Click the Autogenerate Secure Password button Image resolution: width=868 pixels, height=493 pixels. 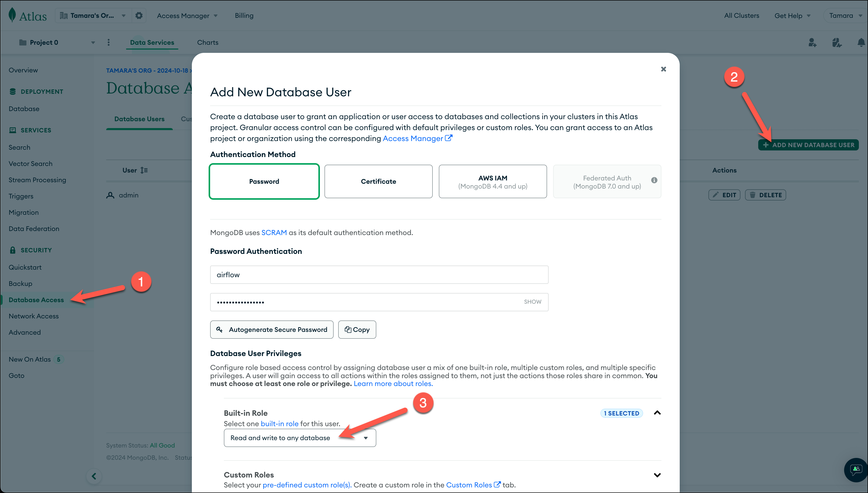271,329
